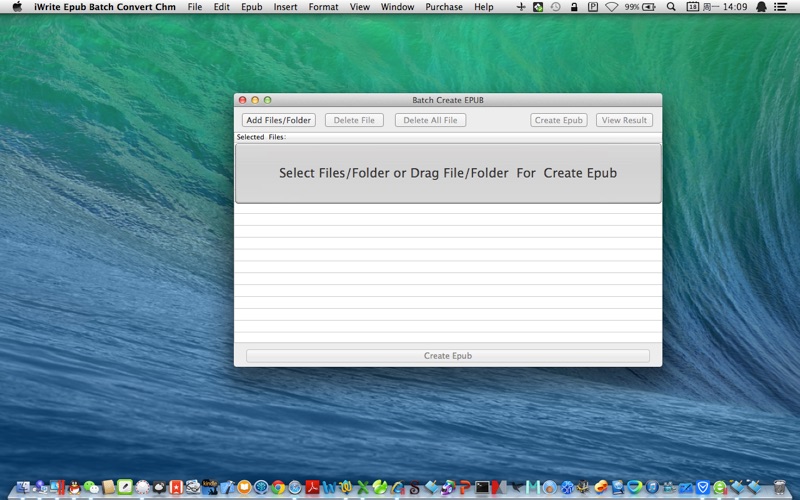Open the Kindle app in the Dock
800x500 pixels.
click(x=210, y=487)
